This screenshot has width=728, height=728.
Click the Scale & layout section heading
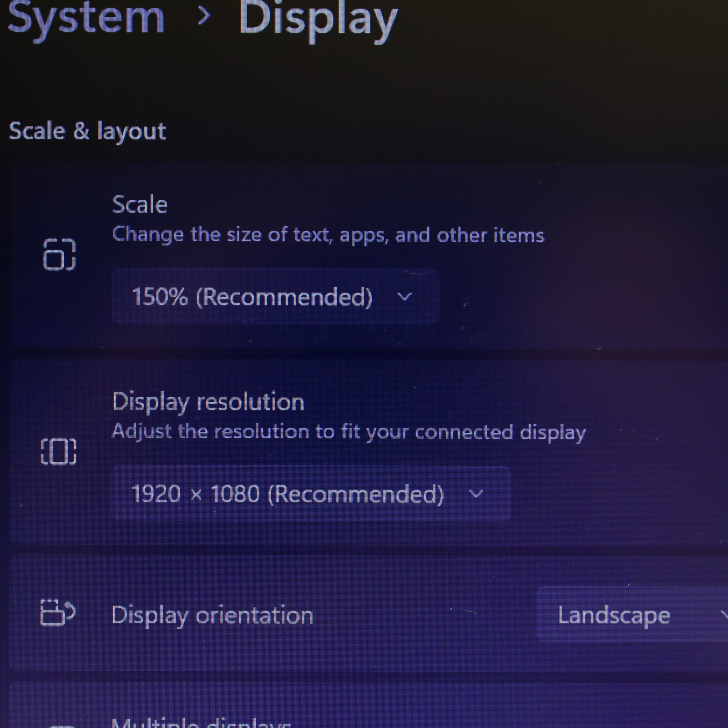pyautogui.click(x=87, y=131)
